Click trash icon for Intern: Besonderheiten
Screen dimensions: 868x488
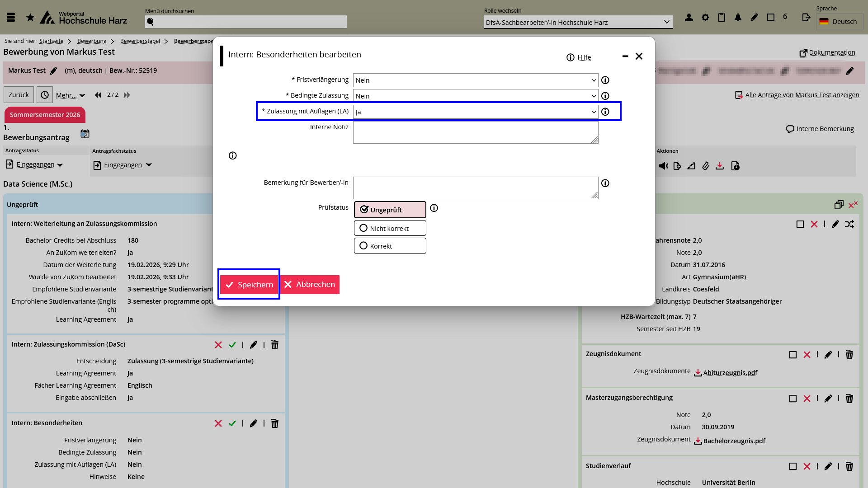pyautogui.click(x=274, y=423)
